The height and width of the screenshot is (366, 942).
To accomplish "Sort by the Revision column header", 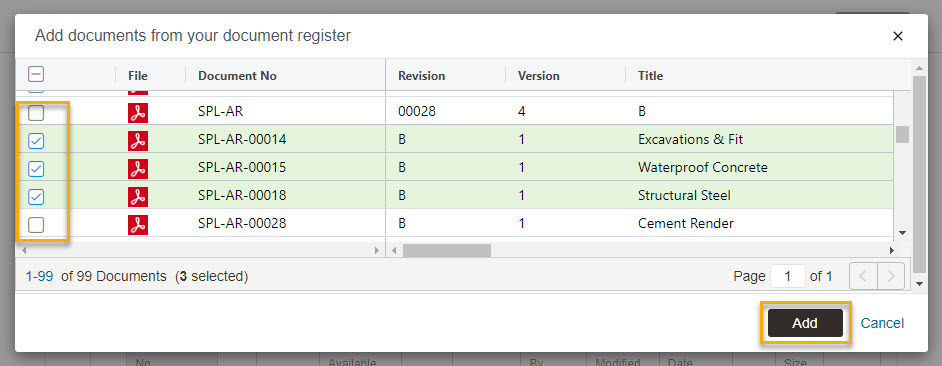I will coord(421,76).
